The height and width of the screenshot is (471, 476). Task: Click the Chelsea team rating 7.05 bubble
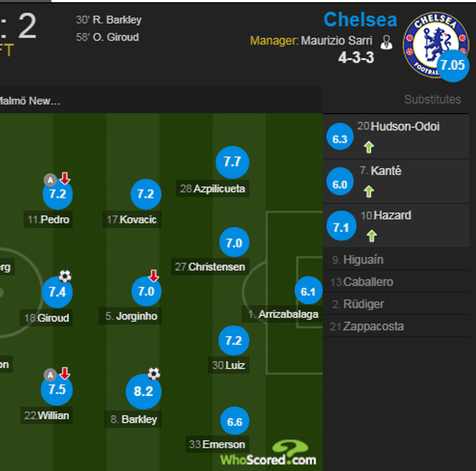tap(452, 65)
